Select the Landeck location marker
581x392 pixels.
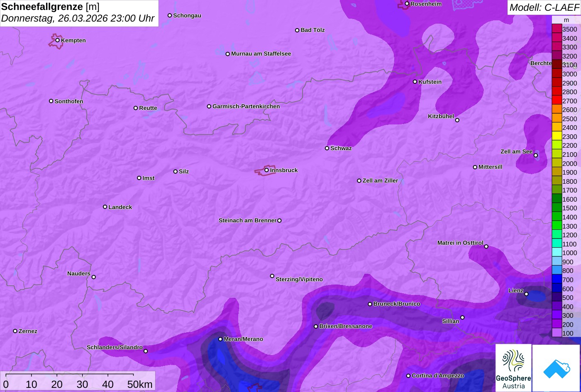(105, 207)
